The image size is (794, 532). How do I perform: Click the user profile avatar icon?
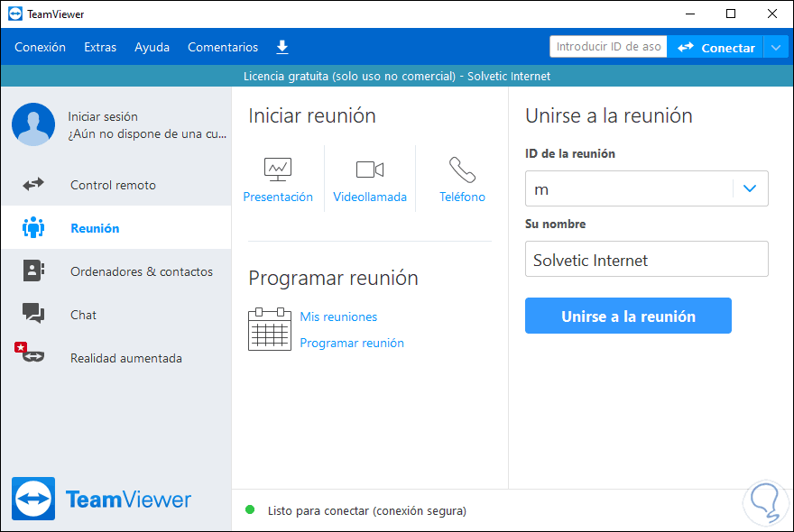(x=33, y=124)
